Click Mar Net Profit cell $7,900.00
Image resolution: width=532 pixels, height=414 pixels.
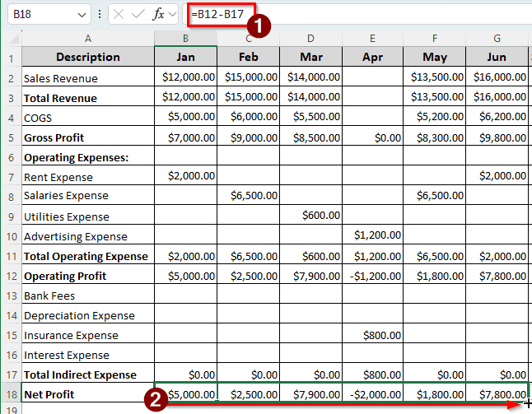coord(310,393)
